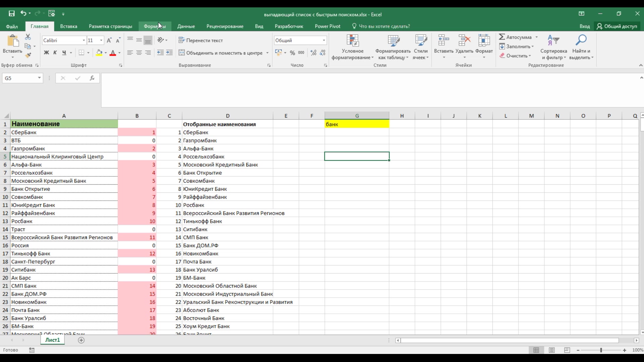Click the Общий доступ button
The image size is (644, 362).
pyautogui.click(x=617, y=26)
